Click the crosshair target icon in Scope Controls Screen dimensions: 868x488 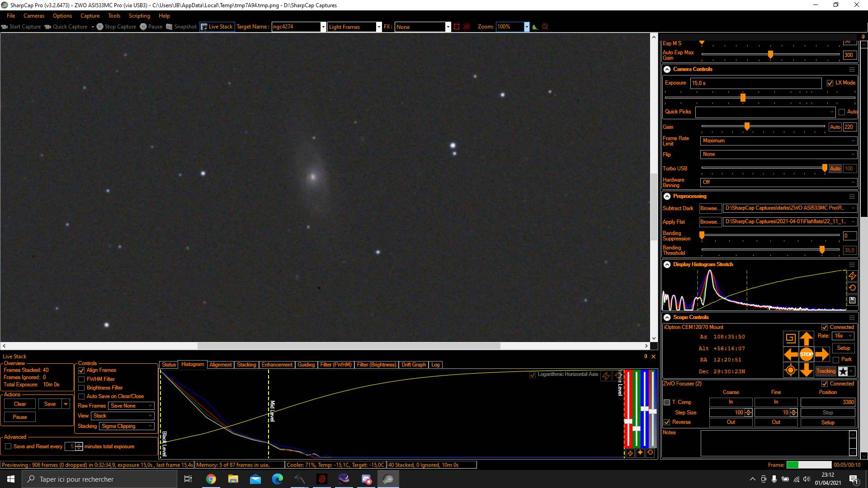tap(791, 371)
